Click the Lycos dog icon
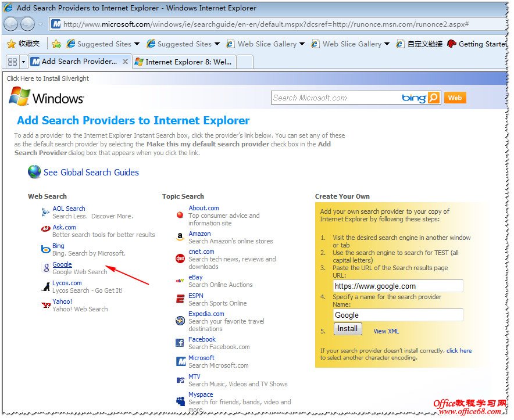514x420 pixels. tap(46, 286)
